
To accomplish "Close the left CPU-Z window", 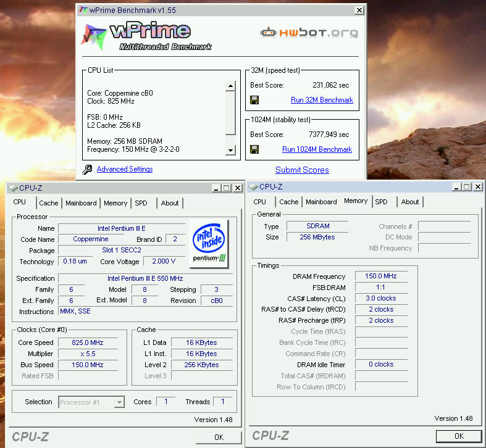I will coord(237,188).
